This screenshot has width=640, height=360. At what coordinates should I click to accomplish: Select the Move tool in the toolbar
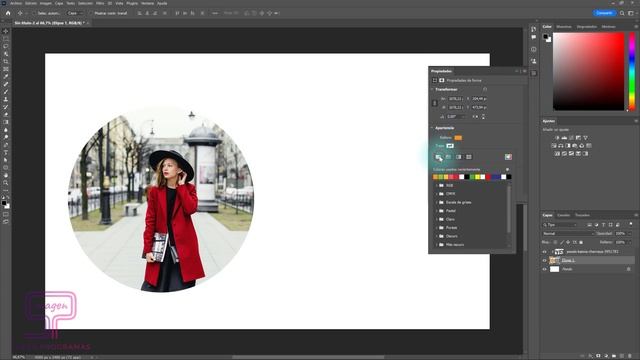(x=6, y=31)
